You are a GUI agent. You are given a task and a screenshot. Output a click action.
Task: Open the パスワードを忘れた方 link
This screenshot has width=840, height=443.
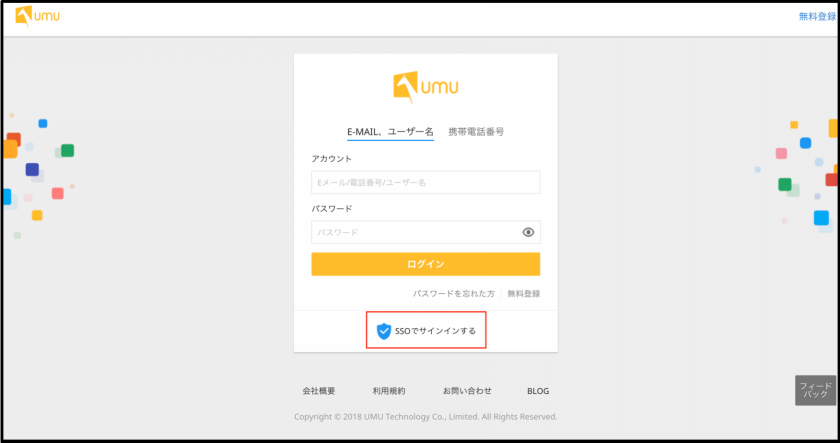[x=454, y=294]
